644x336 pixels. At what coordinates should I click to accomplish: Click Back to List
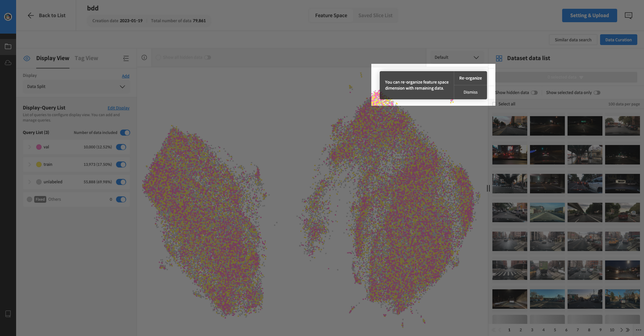[x=52, y=15]
